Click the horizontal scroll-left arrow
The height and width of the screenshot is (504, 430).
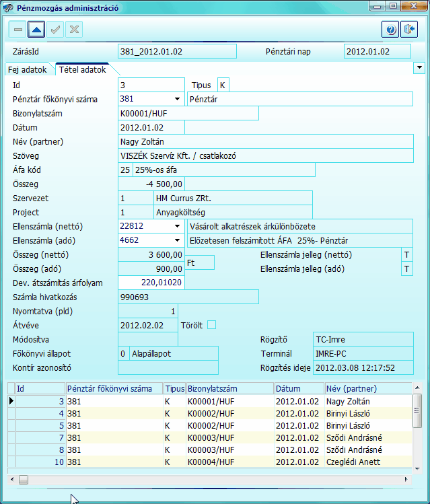tap(12, 480)
